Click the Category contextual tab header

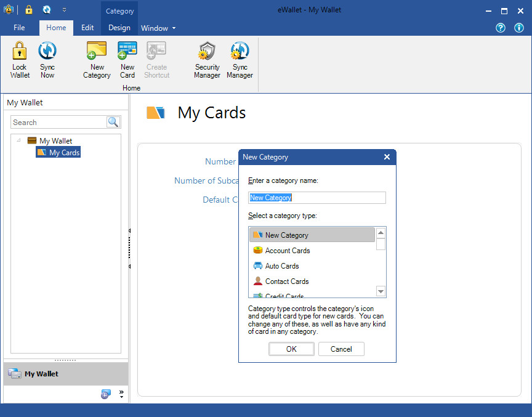[119, 11]
